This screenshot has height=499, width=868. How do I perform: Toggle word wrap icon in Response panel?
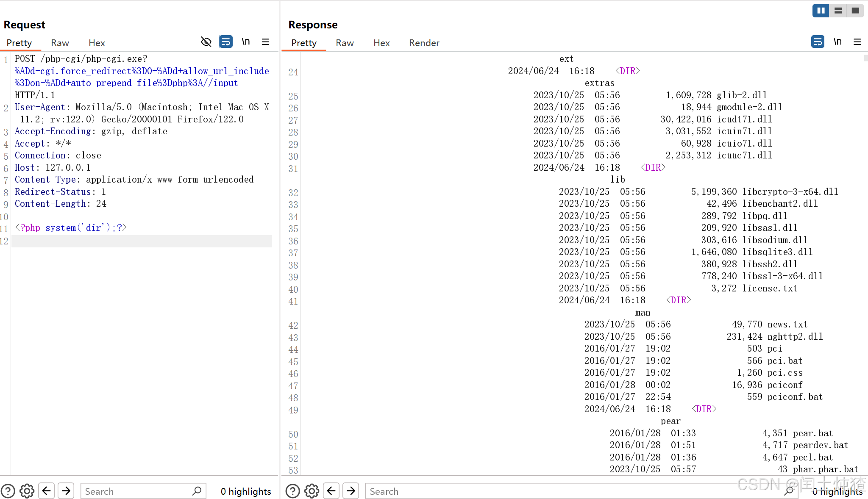[818, 42]
